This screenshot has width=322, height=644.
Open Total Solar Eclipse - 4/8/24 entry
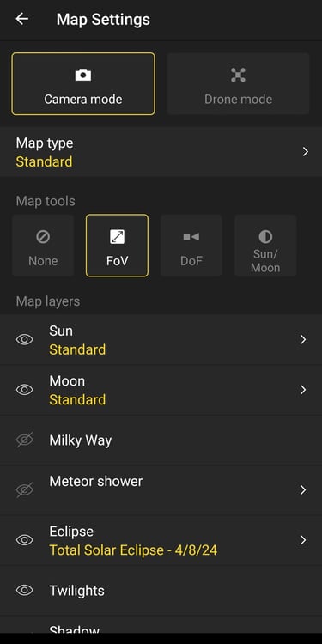click(133, 550)
